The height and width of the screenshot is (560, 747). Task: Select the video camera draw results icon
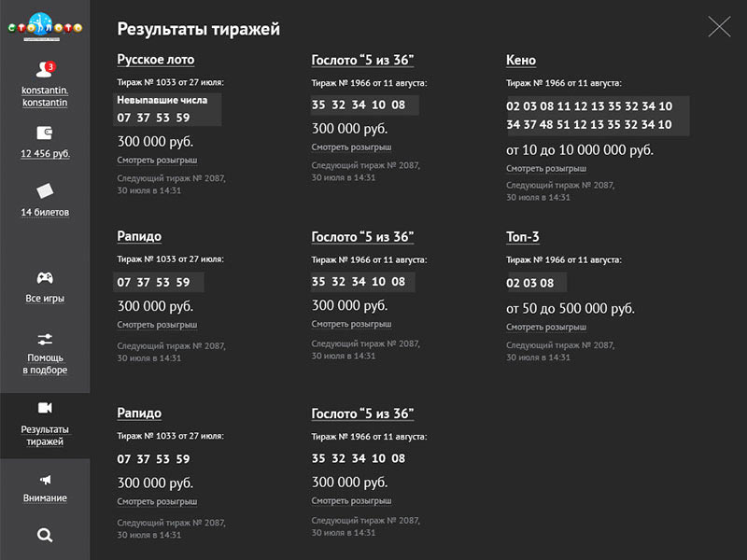pyautogui.click(x=45, y=408)
